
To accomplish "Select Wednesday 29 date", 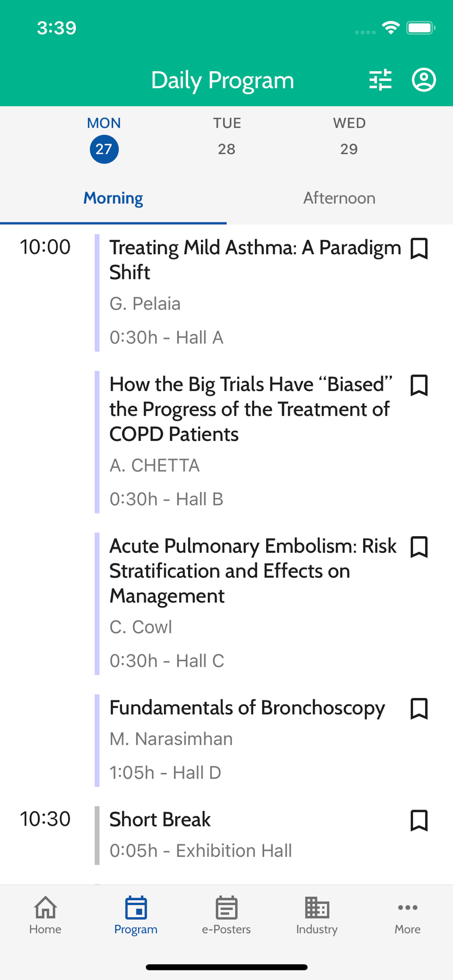I will (349, 137).
